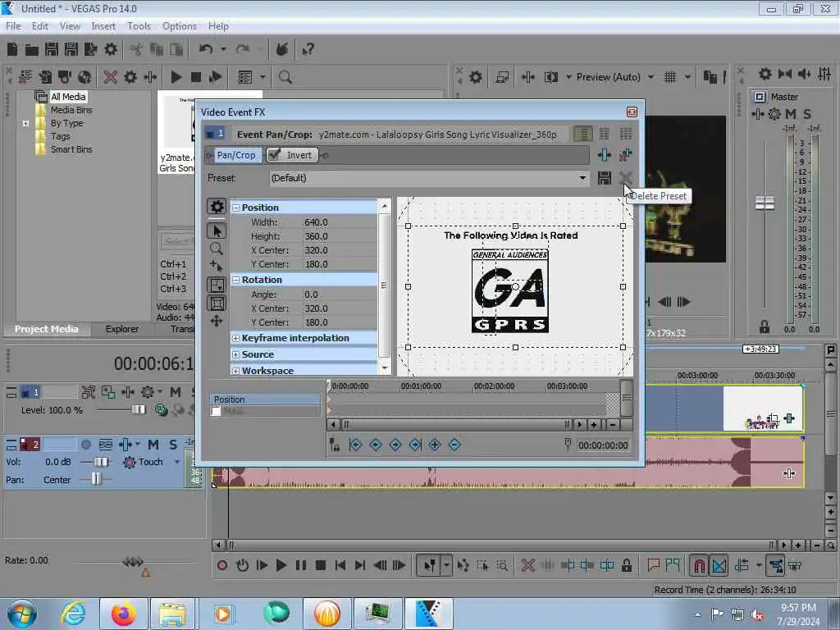Enable the Mask checkbox in keyframe track list
Image resolution: width=840 pixels, height=630 pixels.
pos(216,412)
